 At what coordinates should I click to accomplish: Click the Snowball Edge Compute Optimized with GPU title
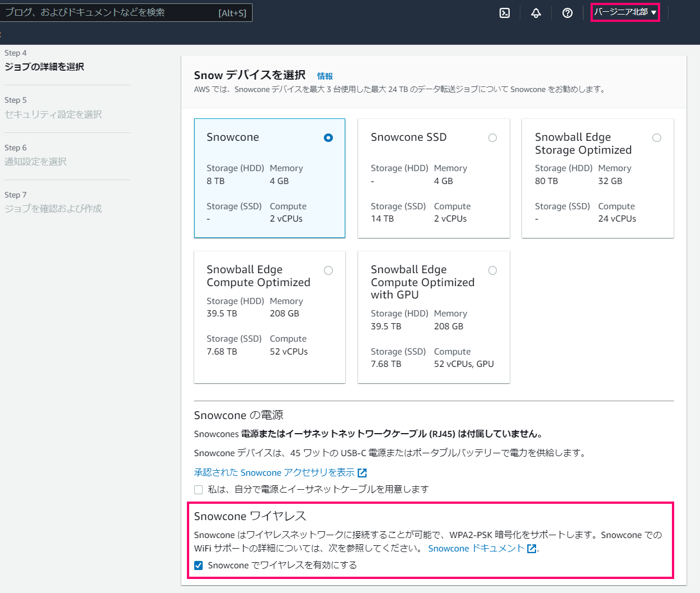[x=423, y=282]
